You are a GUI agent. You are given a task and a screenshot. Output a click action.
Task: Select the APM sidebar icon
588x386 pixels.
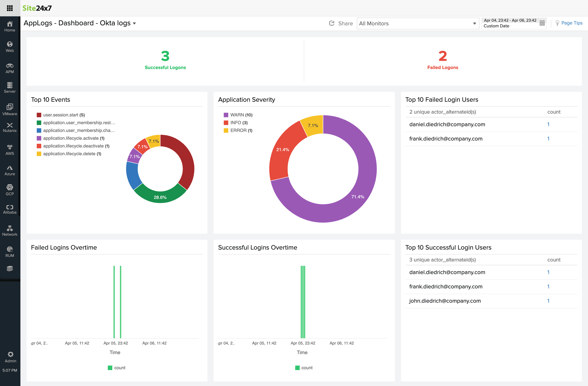[10, 67]
